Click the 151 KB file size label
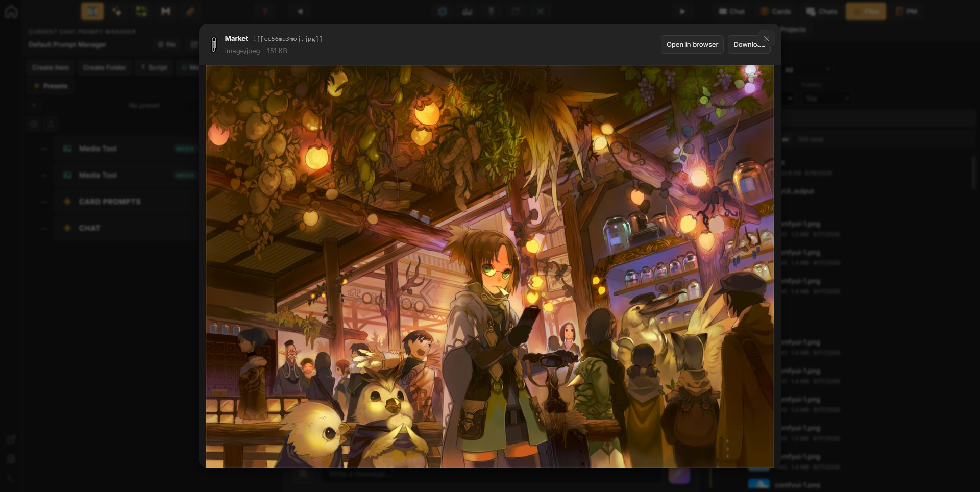This screenshot has width=980, height=492. pyautogui.click(x=277, y=51)
